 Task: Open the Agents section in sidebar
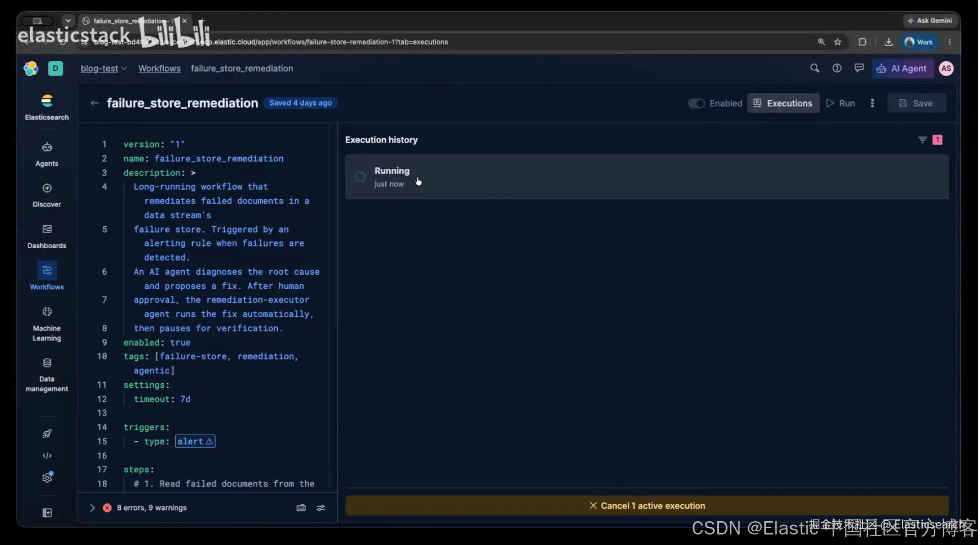[x=47, y=154]
